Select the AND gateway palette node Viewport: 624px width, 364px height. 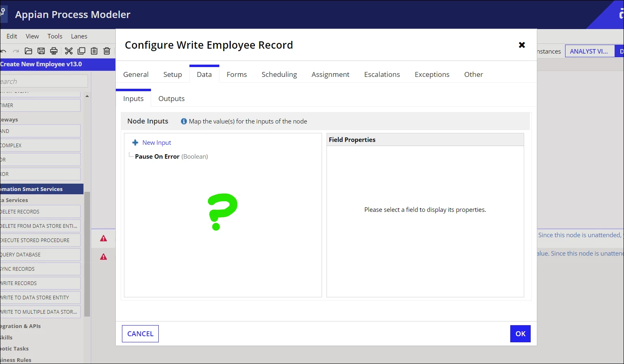[x=40, y=131]
